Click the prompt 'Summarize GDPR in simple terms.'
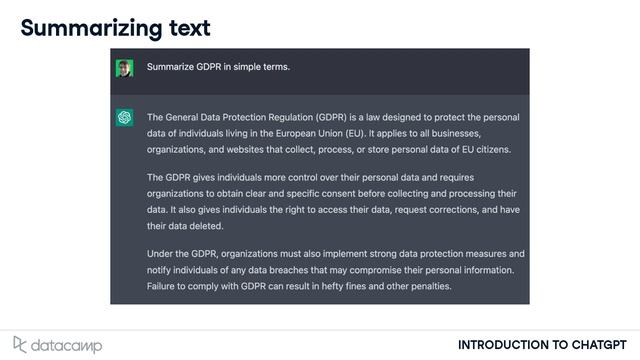The image size is (640, 360). point(218,67)
